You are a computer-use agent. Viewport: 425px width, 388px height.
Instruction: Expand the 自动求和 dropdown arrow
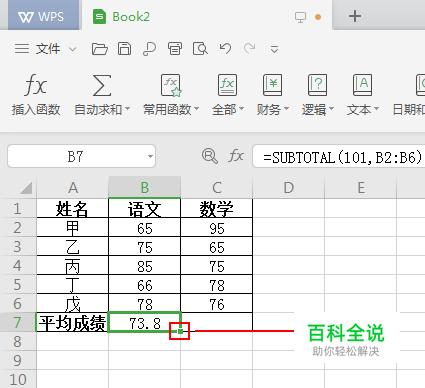tap(127, 109)
